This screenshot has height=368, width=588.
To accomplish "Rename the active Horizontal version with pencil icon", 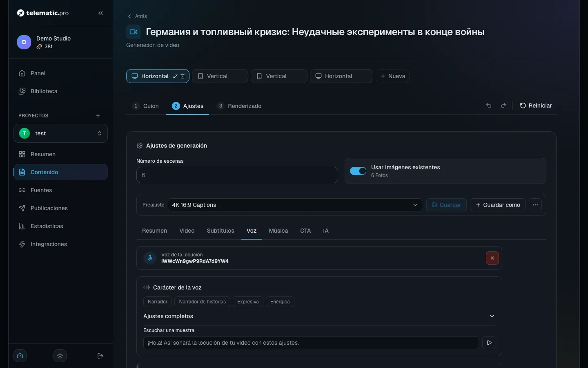I will point(175,76).
